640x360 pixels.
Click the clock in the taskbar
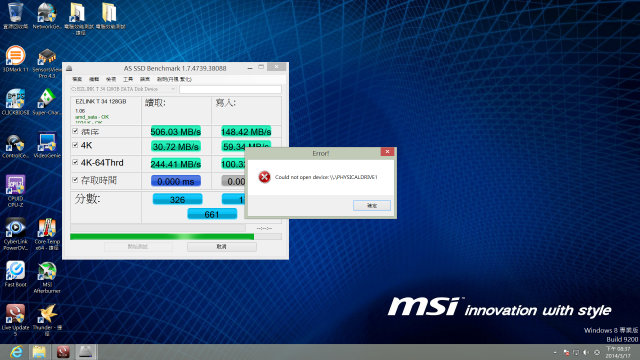tap(618, 352)
